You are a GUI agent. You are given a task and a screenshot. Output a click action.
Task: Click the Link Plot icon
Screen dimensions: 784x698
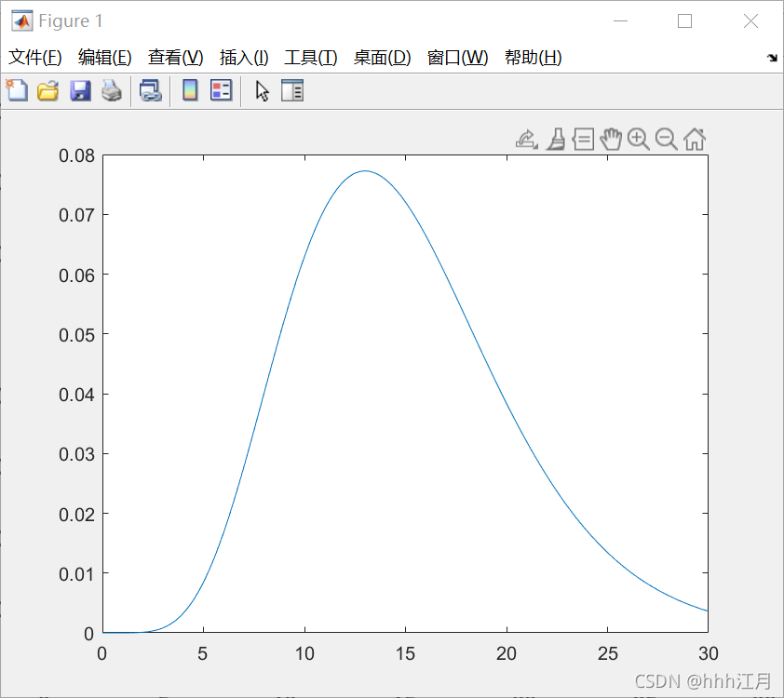coord(151,91)
